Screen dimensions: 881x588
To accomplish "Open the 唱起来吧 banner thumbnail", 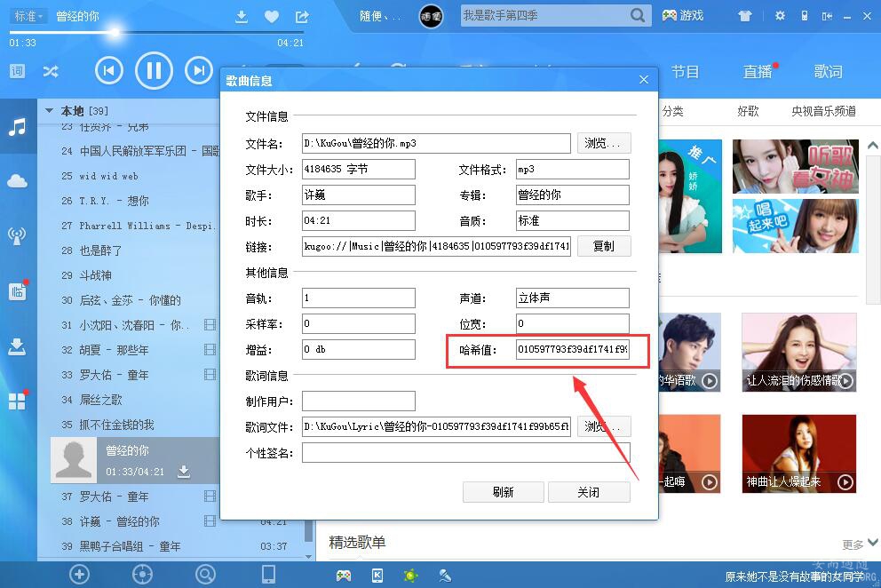I will tap(796, 226).
